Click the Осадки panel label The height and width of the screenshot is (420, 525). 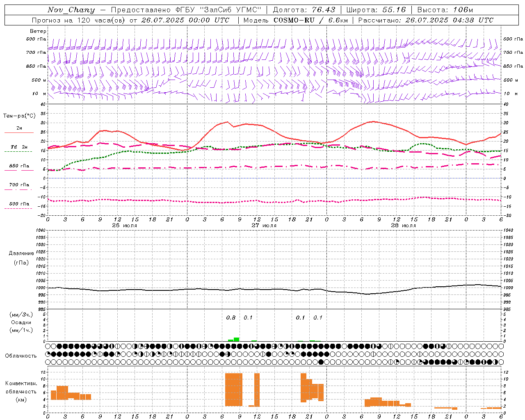tap(21, 322)
